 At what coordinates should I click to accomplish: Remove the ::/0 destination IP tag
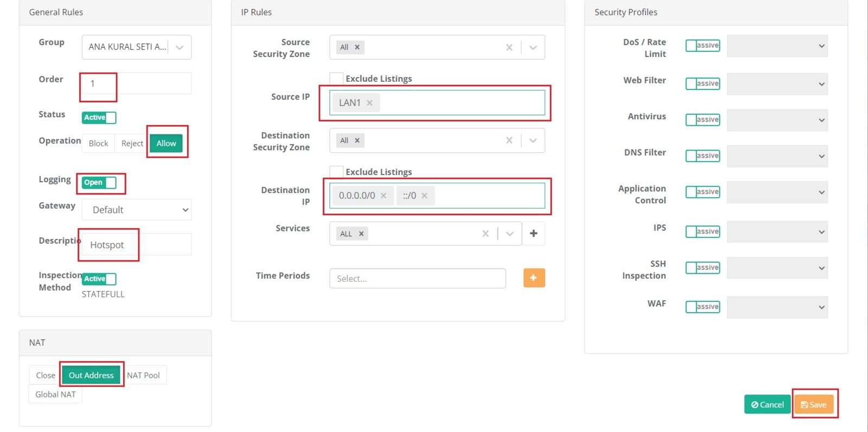[424, 196]
